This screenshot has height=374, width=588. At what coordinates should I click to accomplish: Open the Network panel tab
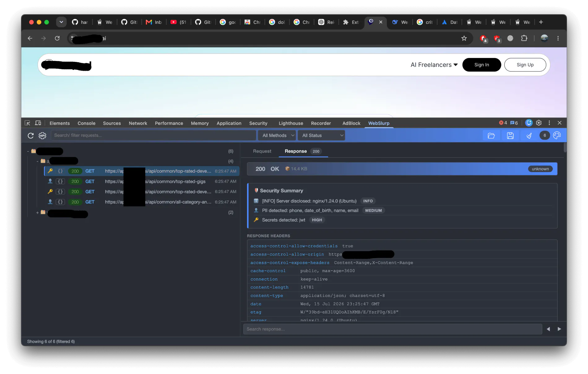click(x=138, y=123)
